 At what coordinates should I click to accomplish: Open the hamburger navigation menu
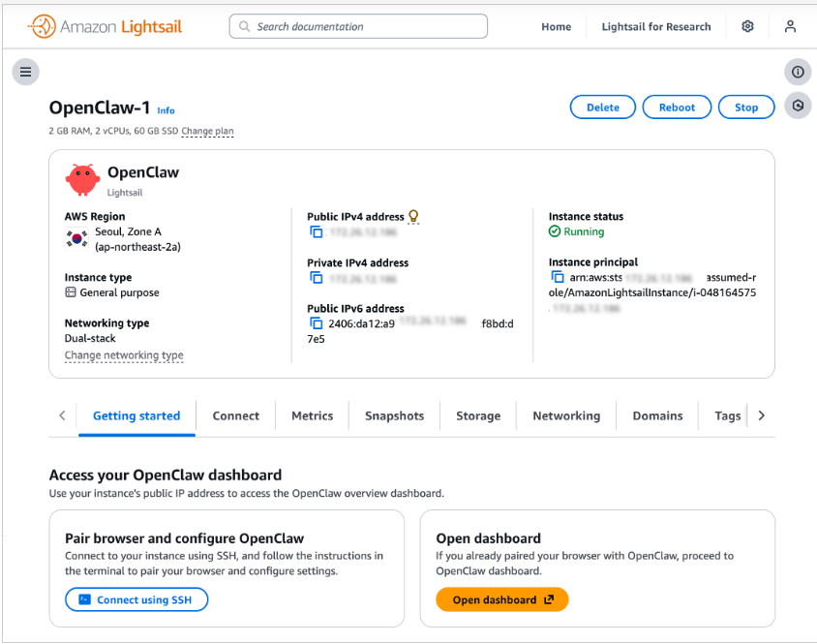[25, 71]
